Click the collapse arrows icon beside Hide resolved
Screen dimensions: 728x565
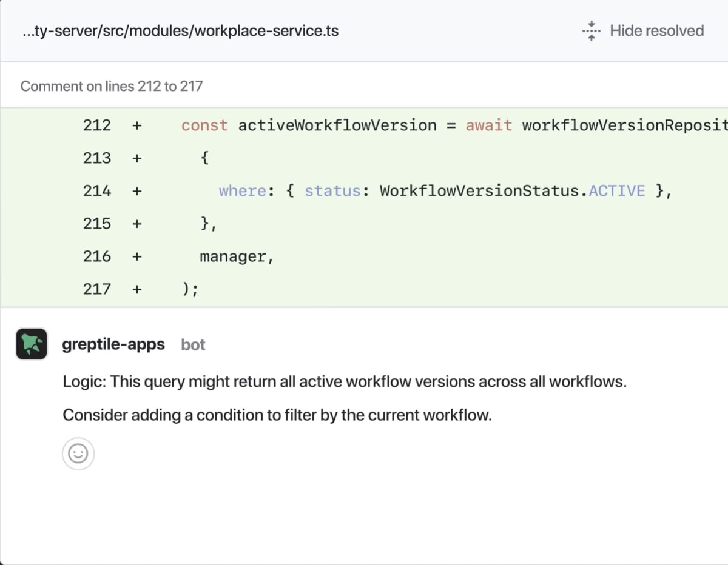[x=591, y=31]
